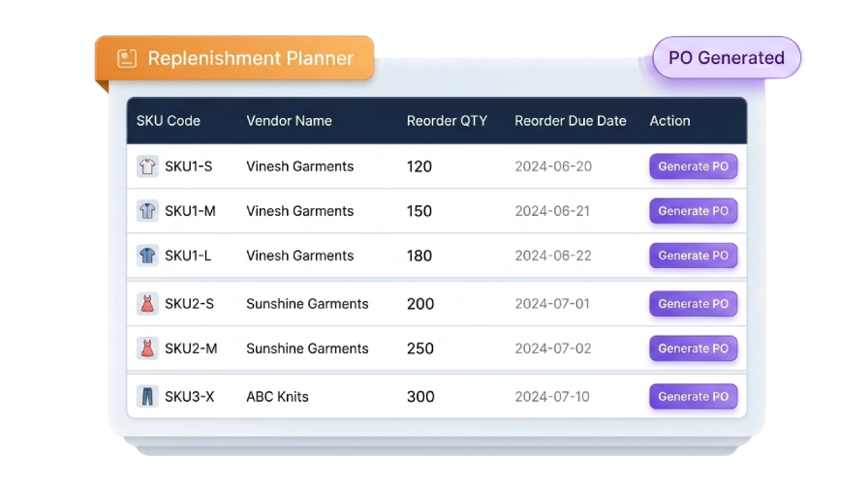Sort by Vendor Name column header
The height and width of the screenshot is (484, 868).
pos(289,121)
